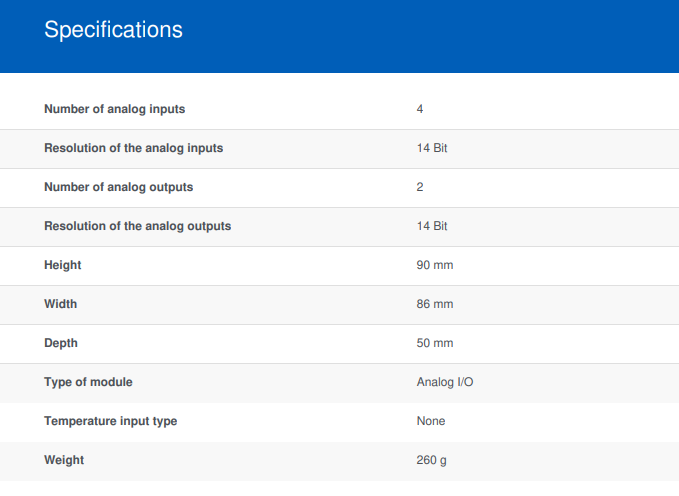The image size is (679, 496).
Task: Click the 50 mm depth value
Action: click(x=435, y=343)
